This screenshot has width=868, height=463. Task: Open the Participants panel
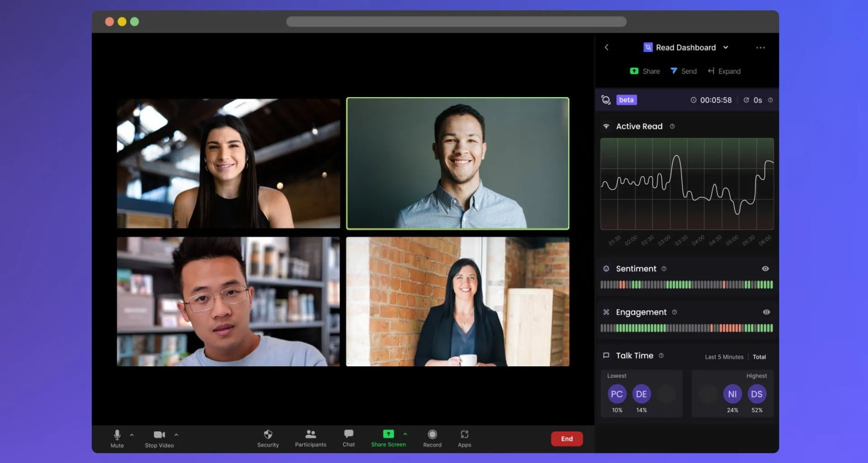[x=311, y=435]
